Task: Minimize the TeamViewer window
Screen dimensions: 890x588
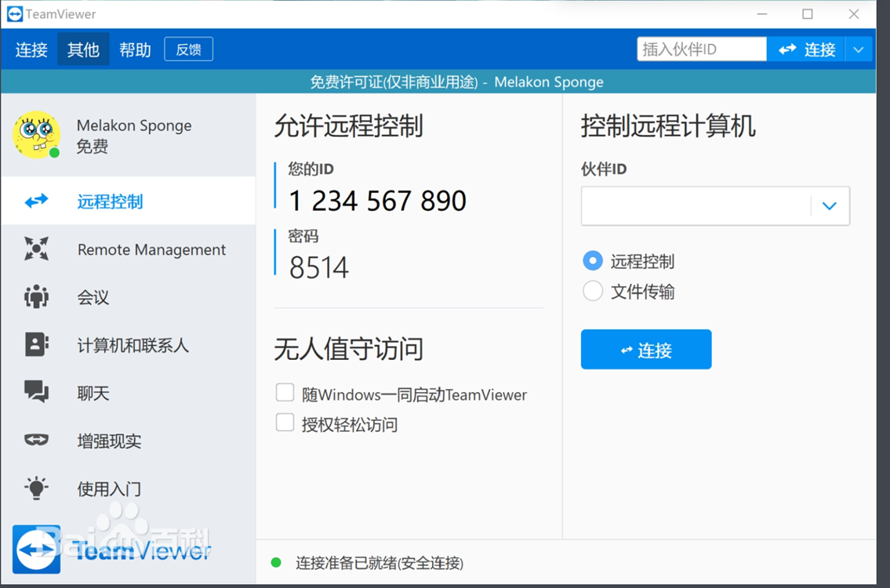Action: coord(763,14)
